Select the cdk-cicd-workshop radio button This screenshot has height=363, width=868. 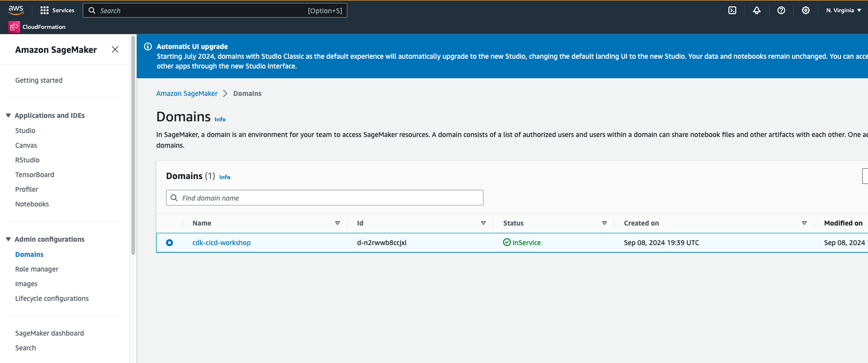169,243
